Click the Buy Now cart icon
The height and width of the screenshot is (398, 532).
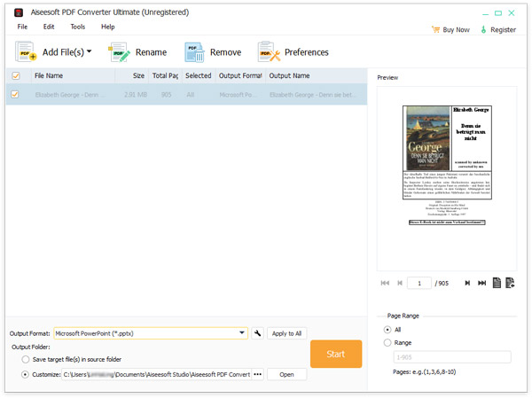[436, 29]
